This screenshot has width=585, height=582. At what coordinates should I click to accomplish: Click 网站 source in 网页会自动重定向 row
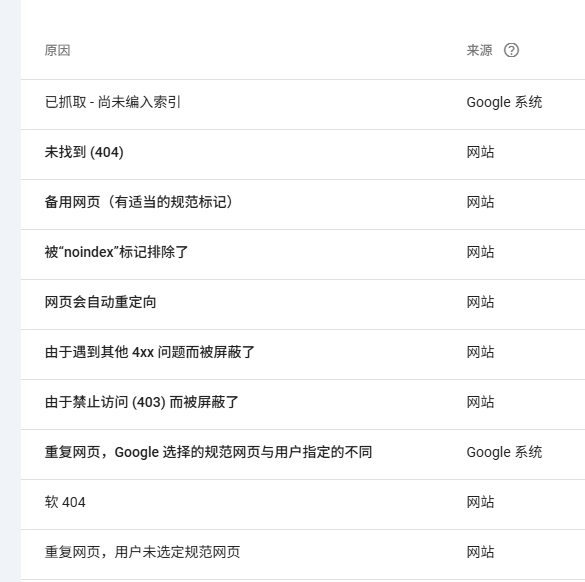point(480,302)
